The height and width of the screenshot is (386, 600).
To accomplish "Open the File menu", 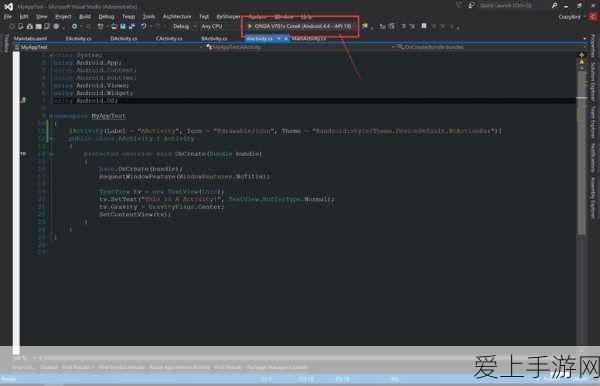I will coord(7,16).
